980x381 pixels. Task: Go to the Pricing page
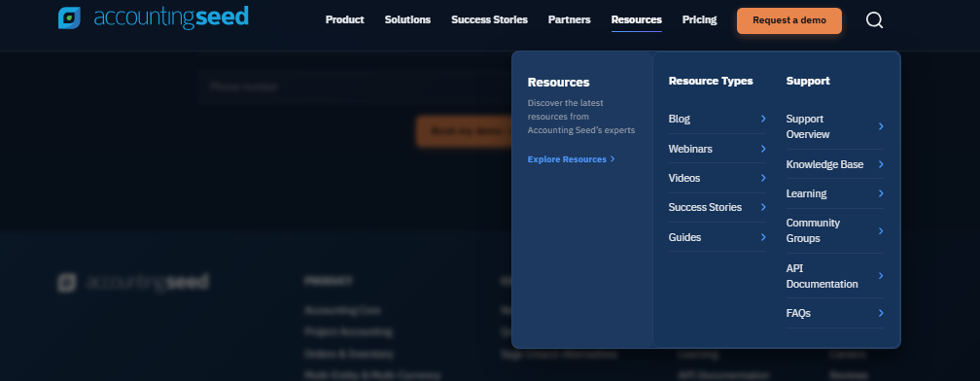699,20
